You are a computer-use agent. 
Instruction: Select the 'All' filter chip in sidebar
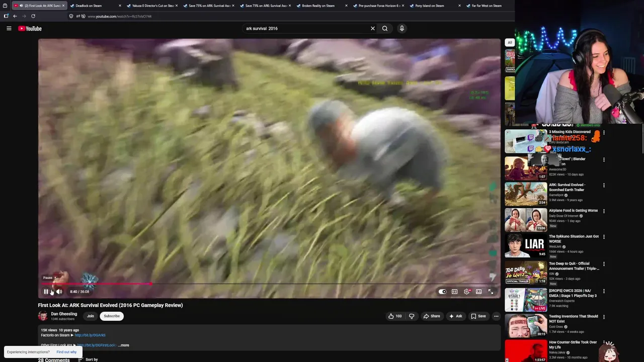click(x=510, y=42)
